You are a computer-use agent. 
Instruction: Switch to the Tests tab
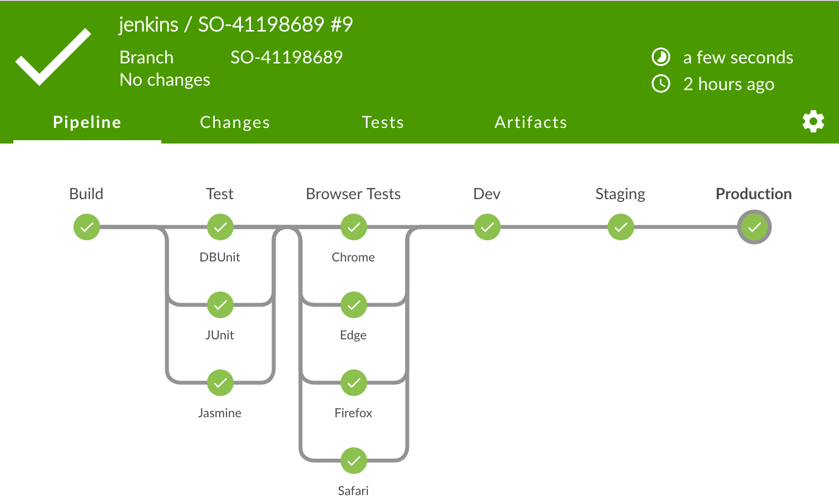[383, 122]
